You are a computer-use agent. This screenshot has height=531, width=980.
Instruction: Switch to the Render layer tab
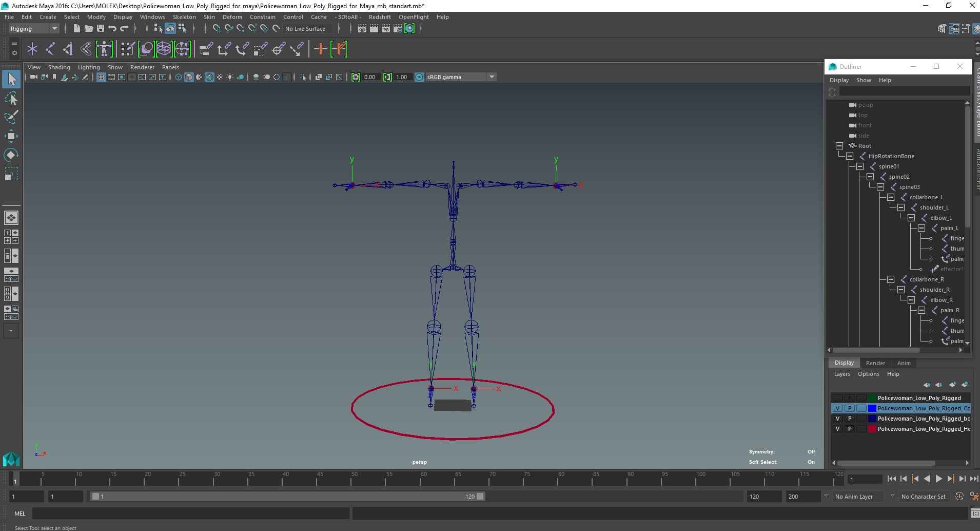[875, 363]
